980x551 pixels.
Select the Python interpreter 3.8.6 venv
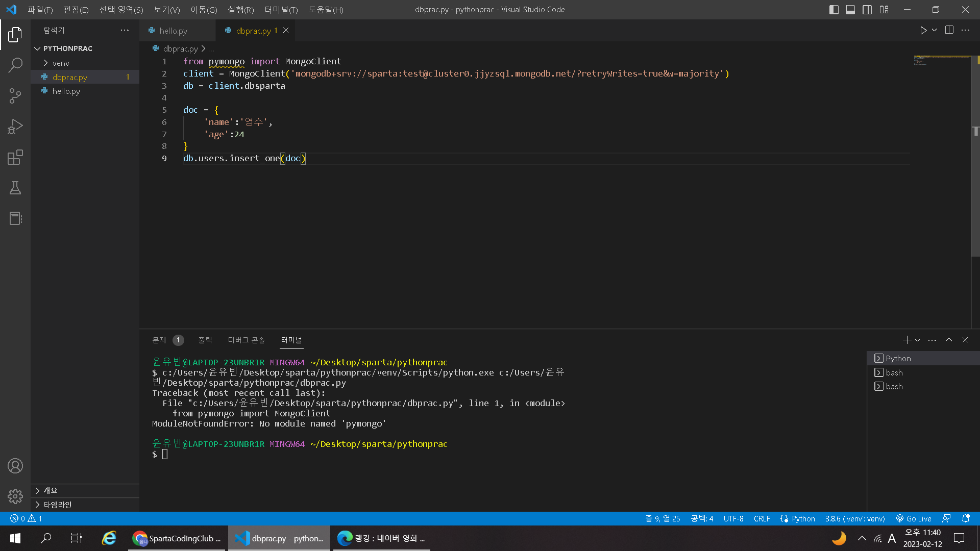(855, 519)
